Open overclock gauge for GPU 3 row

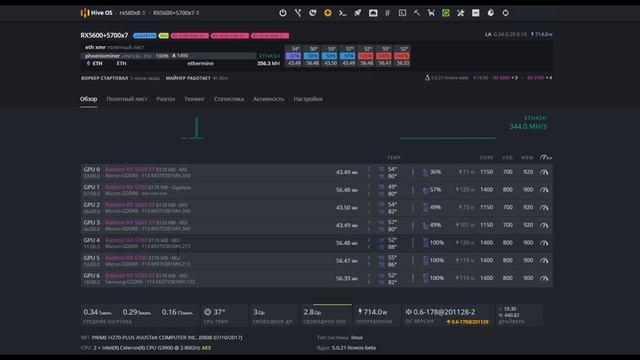coord(544,225)
